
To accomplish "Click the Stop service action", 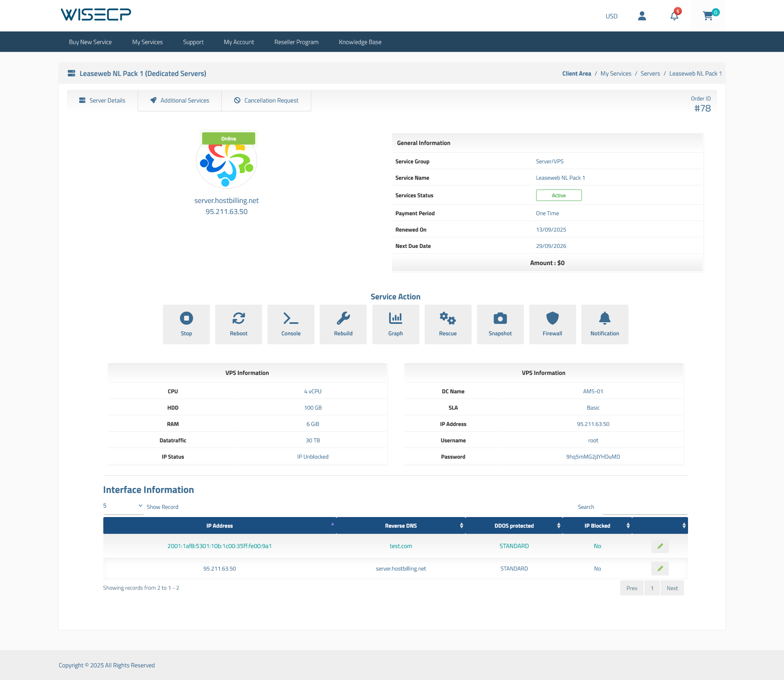I will point(186,324).
